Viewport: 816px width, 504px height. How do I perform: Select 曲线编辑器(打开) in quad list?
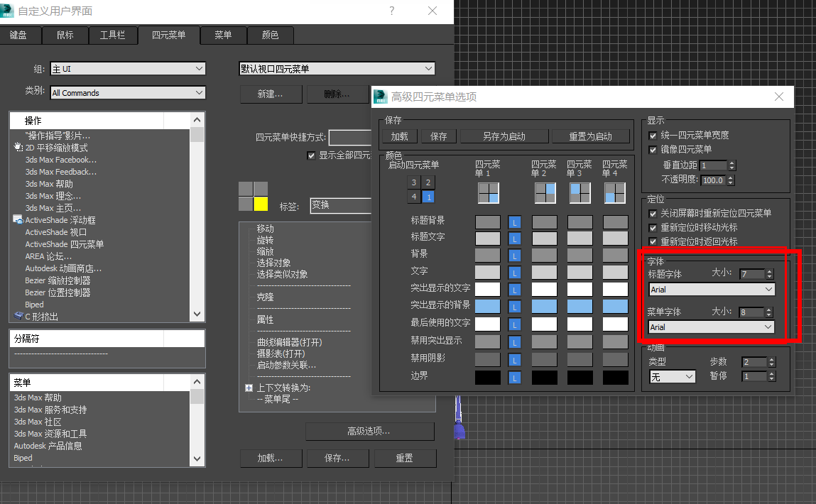289,342
